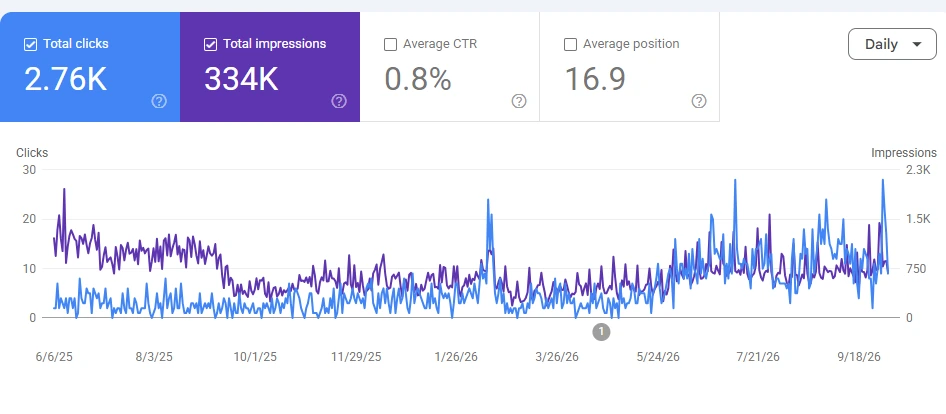This screenshot has width=946, height=414.
Task: Click the 20 clicks axis label
Action: tap(29, 219)
